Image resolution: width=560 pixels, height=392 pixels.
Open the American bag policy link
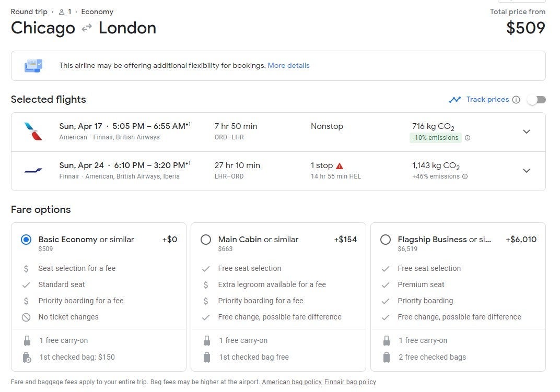coord(291,382)
